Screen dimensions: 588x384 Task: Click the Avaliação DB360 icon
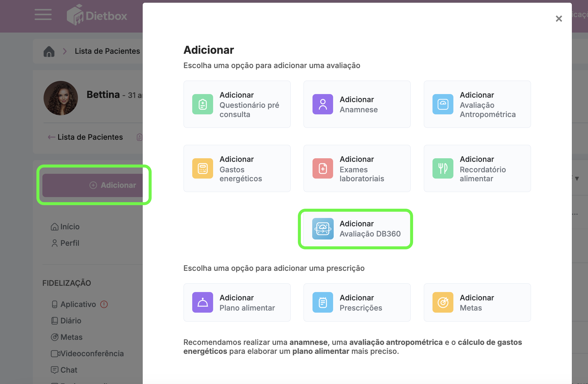323,229
